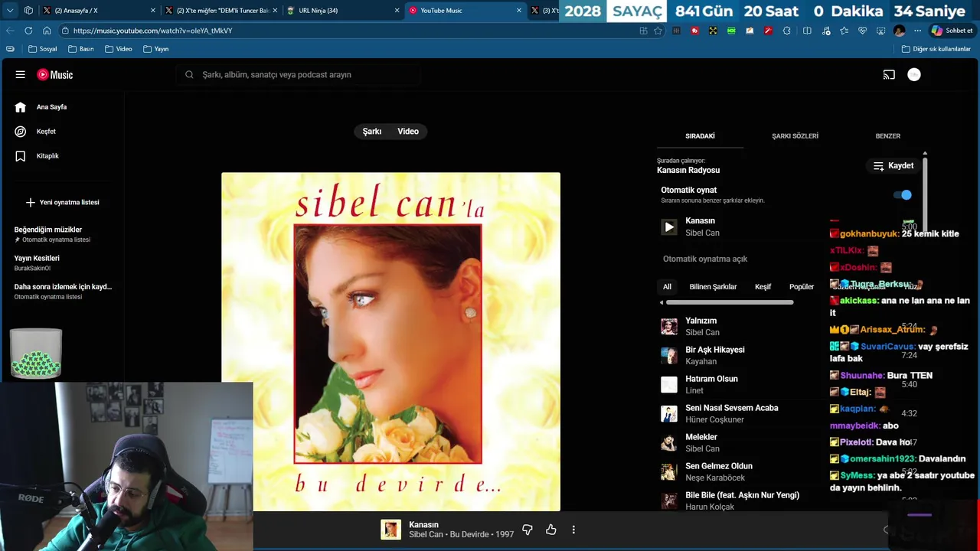Open the Yayın bookmarks folder

coord(155,49)
